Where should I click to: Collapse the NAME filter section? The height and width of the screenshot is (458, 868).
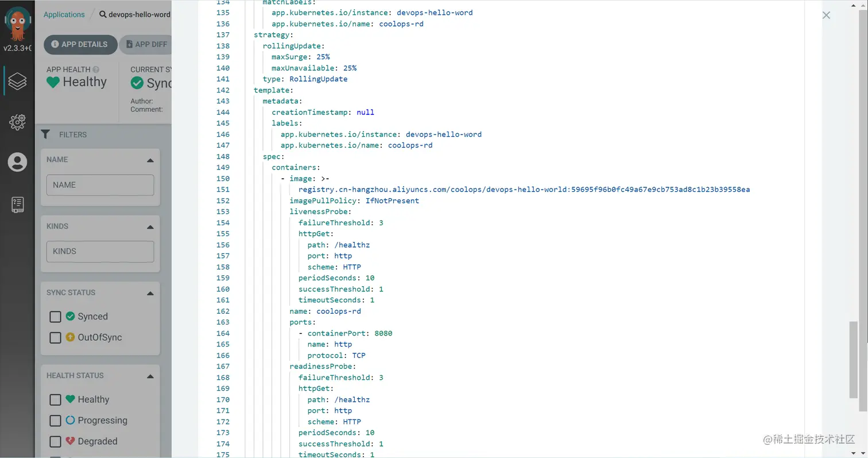150,160
